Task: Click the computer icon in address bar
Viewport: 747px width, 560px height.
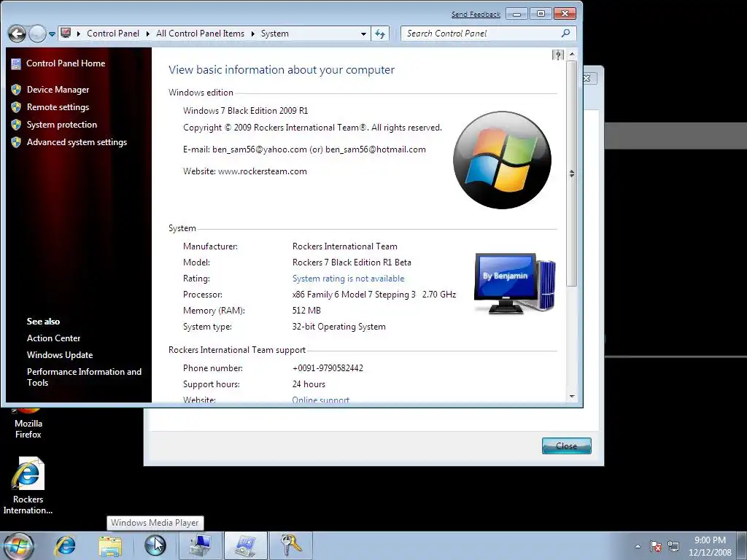Action: click(x=66, y=34)
